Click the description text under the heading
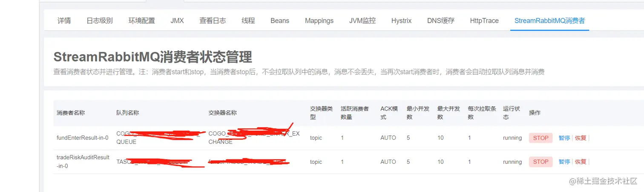Viewport: 644px width, 192px height. coord(299,72)
